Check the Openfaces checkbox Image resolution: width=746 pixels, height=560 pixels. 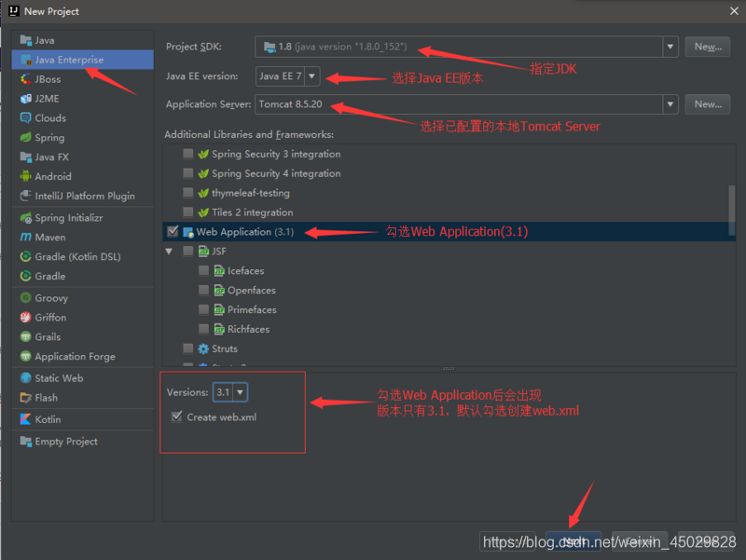point(203,290)
